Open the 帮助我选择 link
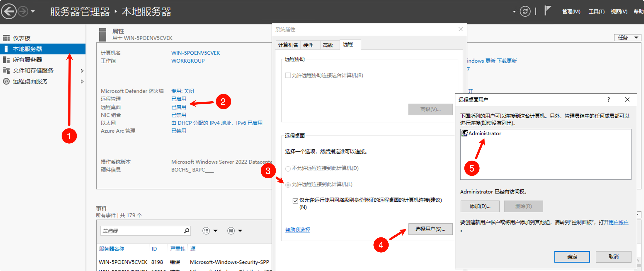The height and width of the screenshot is (271, 644). (298, 230)
